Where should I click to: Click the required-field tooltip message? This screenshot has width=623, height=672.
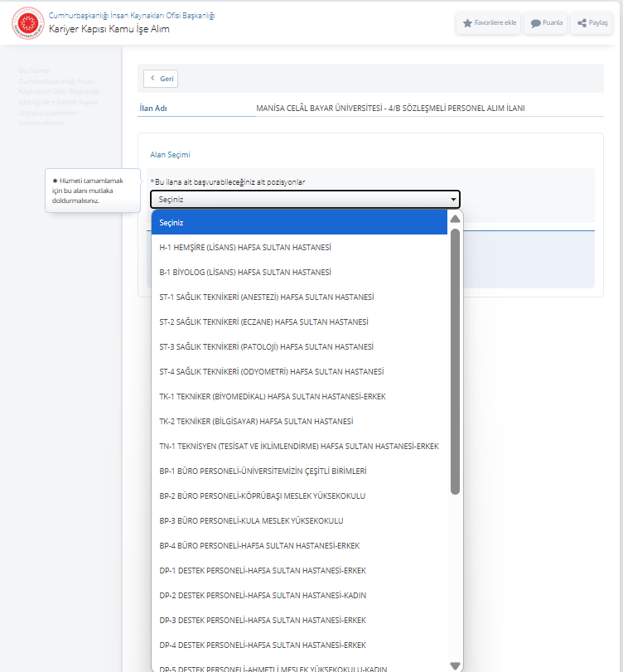(93, 191)
